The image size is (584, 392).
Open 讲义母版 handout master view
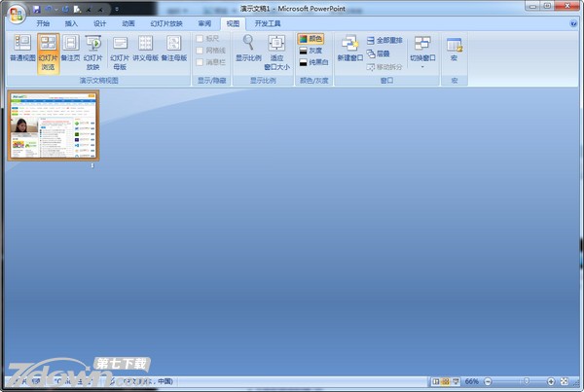click(x=146, y=49)
